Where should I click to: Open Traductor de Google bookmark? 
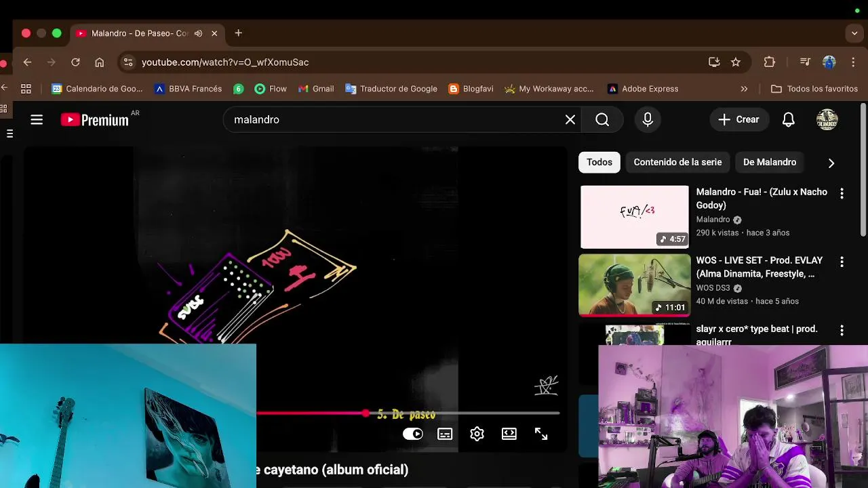391,89
